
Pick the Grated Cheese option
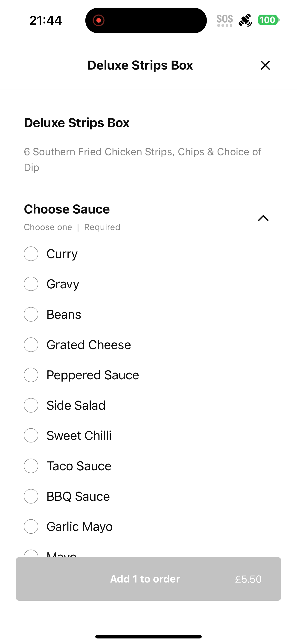coord(31,345)
